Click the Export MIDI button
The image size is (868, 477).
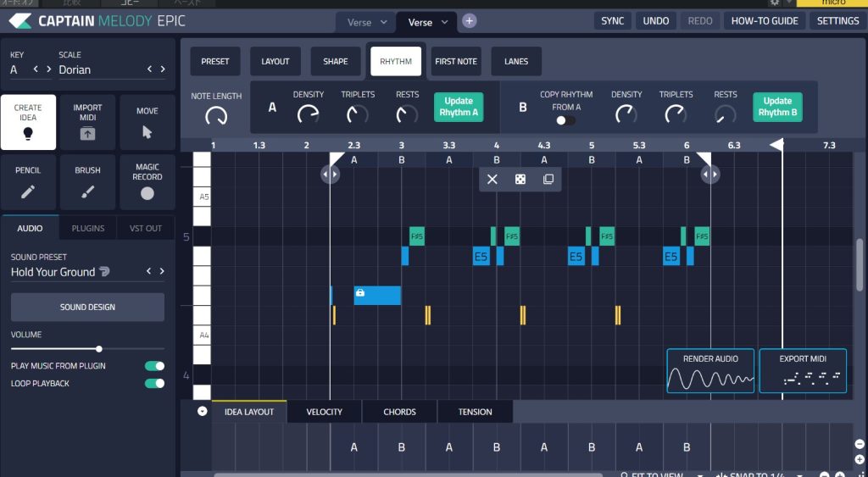click(802, 371)
